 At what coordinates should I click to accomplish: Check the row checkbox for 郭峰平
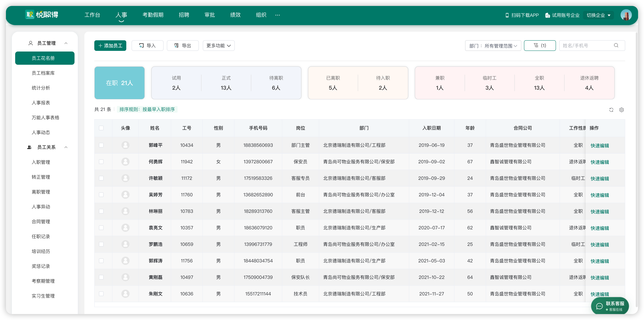point(101,145)
